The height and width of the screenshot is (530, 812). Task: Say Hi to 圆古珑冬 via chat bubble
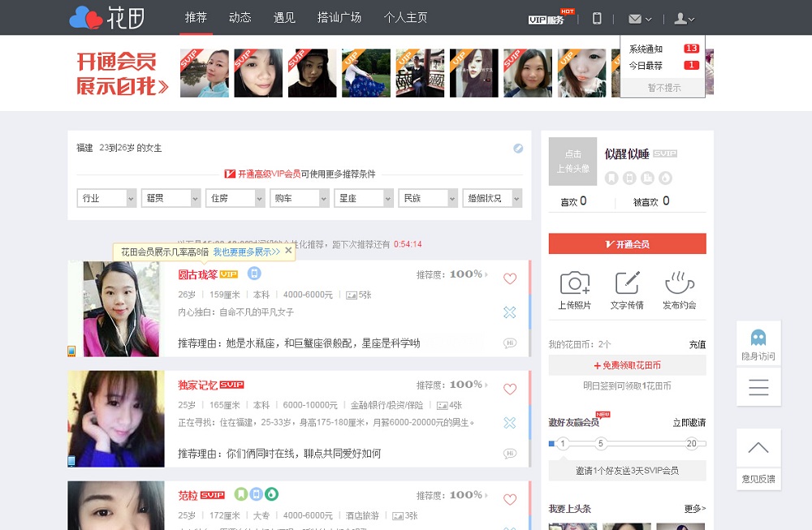coord(510,343)
